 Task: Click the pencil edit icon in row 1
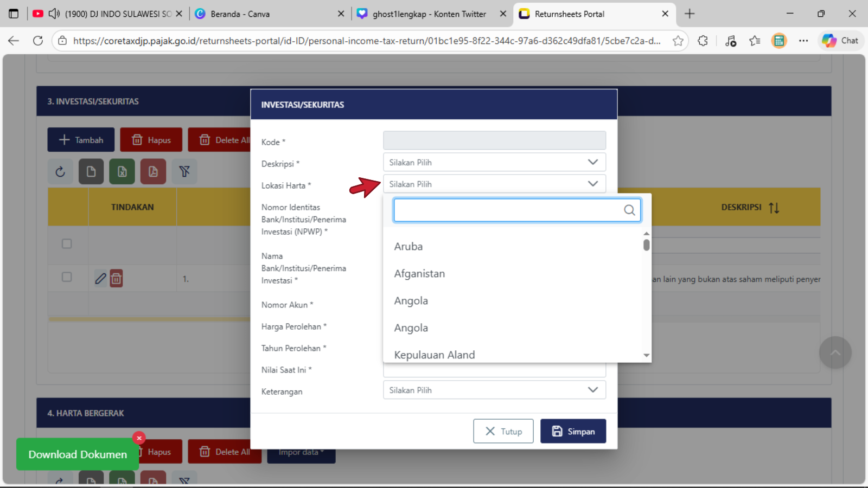click(100, 279)
